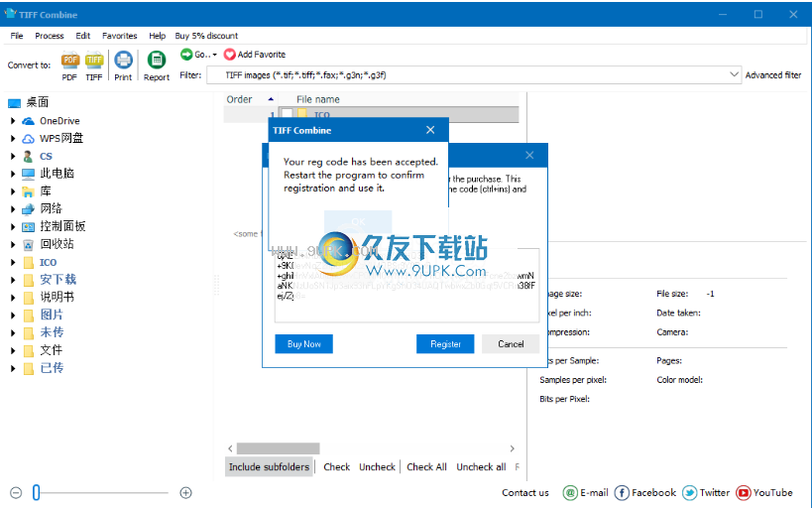812x508 pixels.
Task: Expand the 控制面板 tree node
Action: [x=13, y=226]
